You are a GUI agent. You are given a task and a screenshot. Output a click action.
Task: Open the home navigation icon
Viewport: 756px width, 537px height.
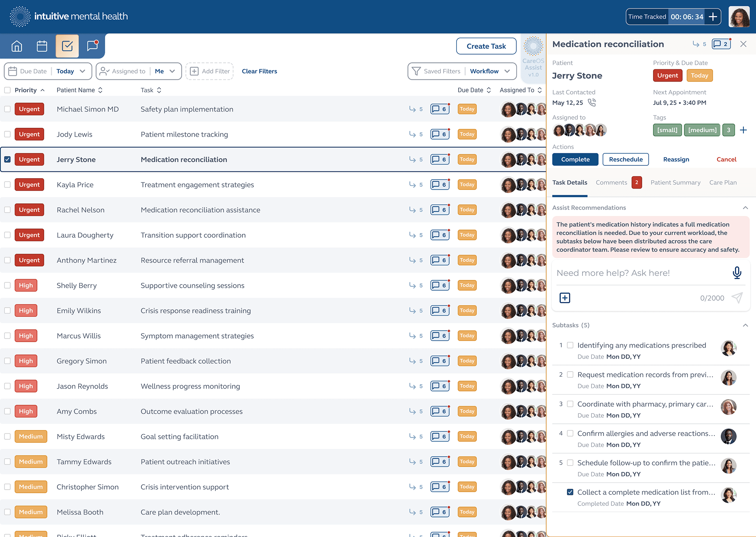pos(17,46)
